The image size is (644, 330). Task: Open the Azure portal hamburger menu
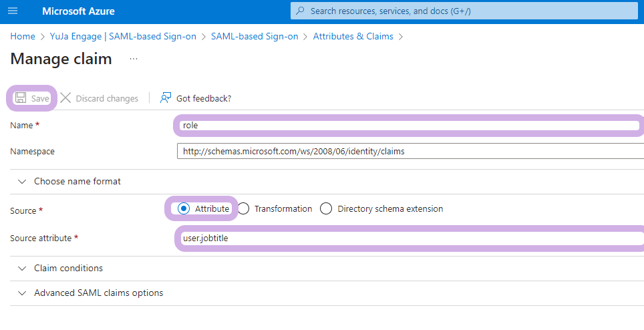coord(13,11)
